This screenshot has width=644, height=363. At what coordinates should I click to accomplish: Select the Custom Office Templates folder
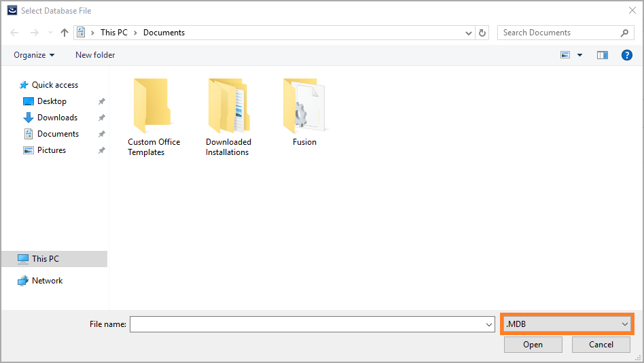click(154, 117)
